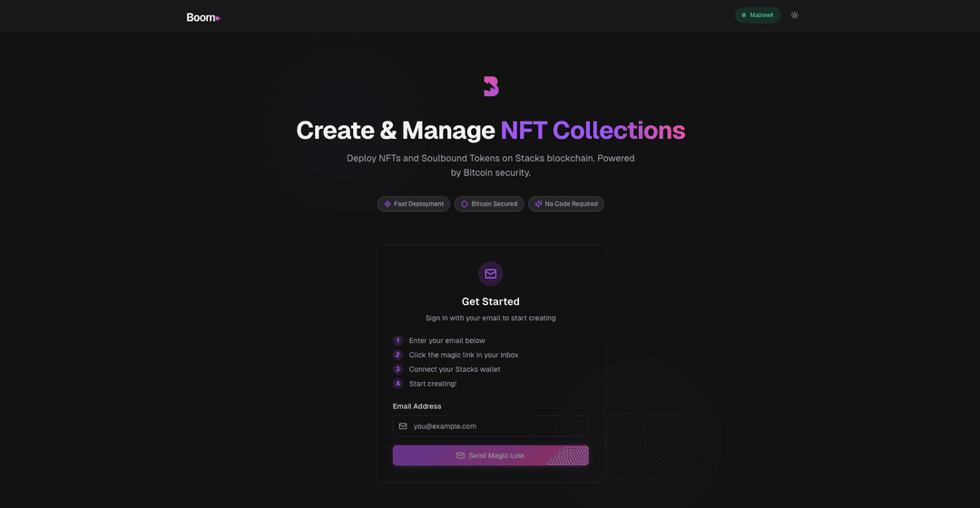
Task: Click the Email Address label
Action: click(416, 406)
